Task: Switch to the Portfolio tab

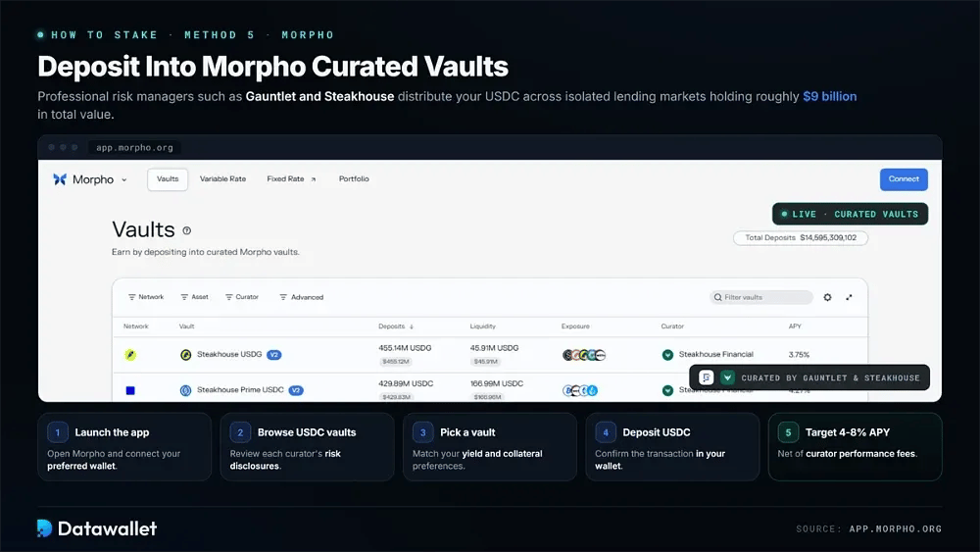Action: coord(354,178)
